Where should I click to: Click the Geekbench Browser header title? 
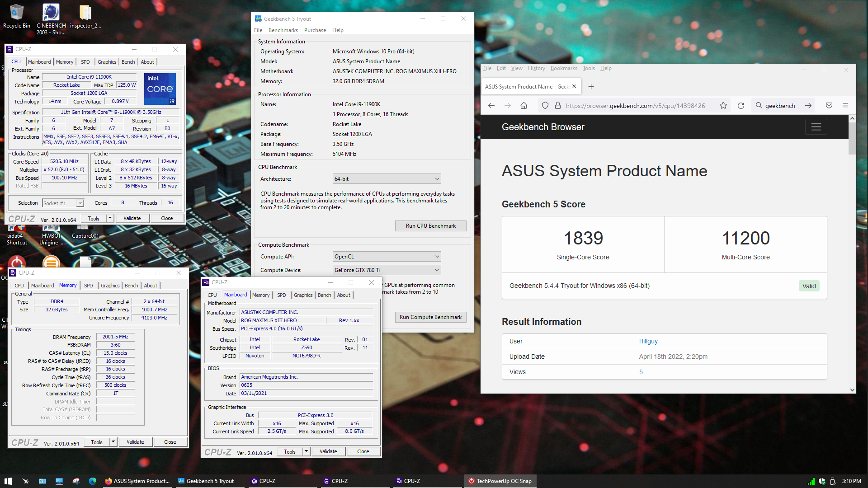coord(543,127)
